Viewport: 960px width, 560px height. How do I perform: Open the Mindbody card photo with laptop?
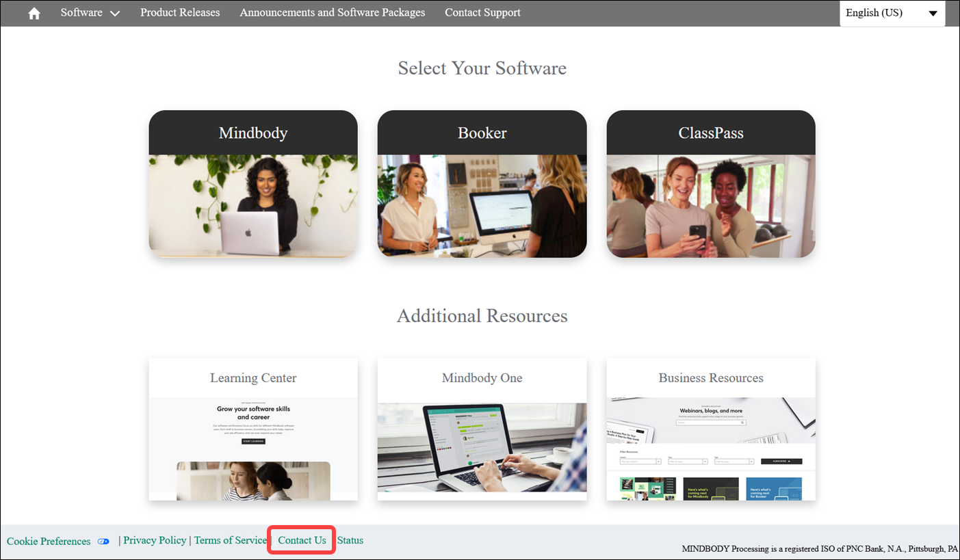coord(253,206)
